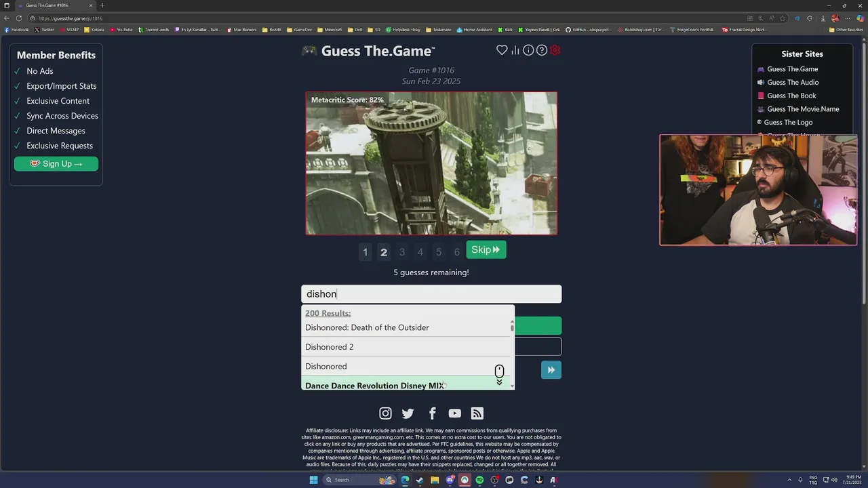Screen dimensions: 868x488
Task: Select Dance Dance Revolution Disney MIX result
Action: tap(407, 384)
